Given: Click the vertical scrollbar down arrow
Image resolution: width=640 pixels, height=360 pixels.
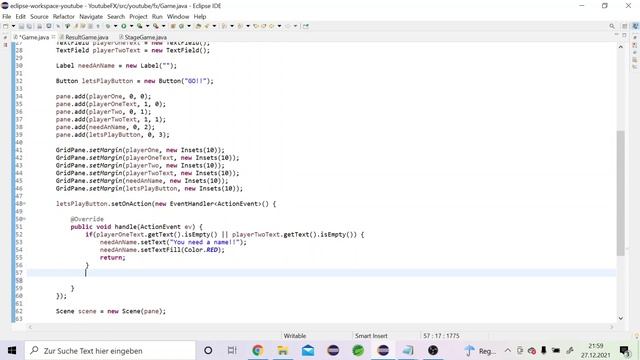Looking at the screenshot, I should coord(621,318).
